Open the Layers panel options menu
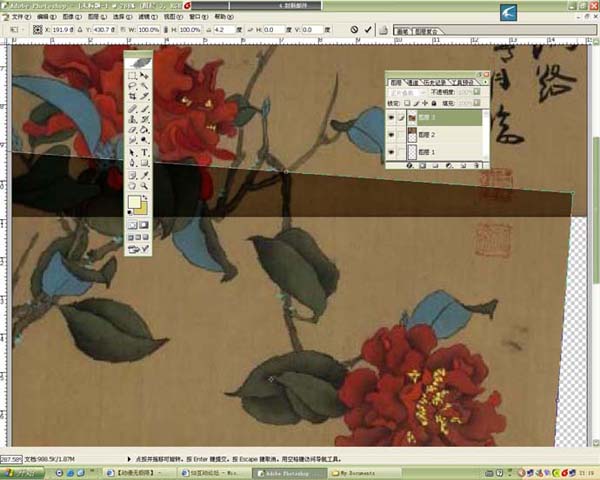 click(485, 82)
